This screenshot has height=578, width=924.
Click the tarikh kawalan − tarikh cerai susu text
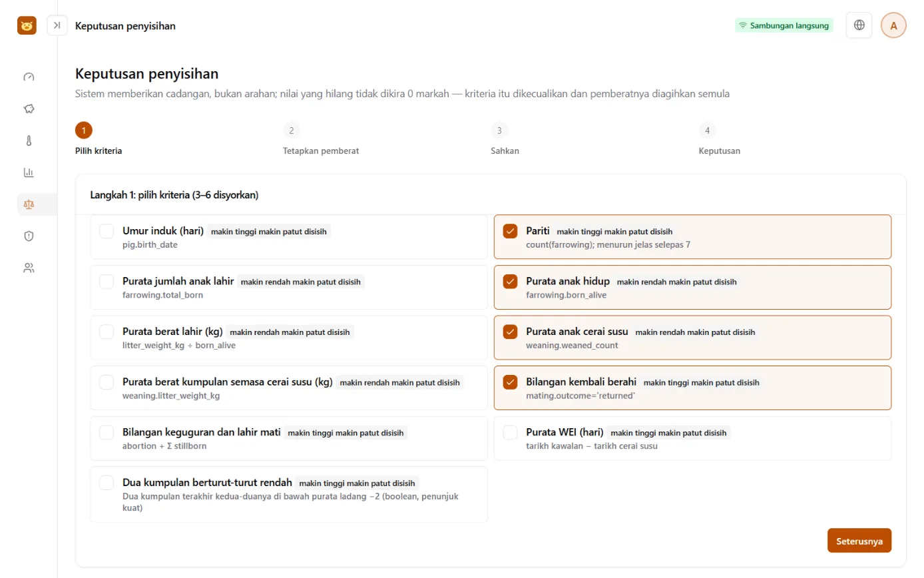592,446
